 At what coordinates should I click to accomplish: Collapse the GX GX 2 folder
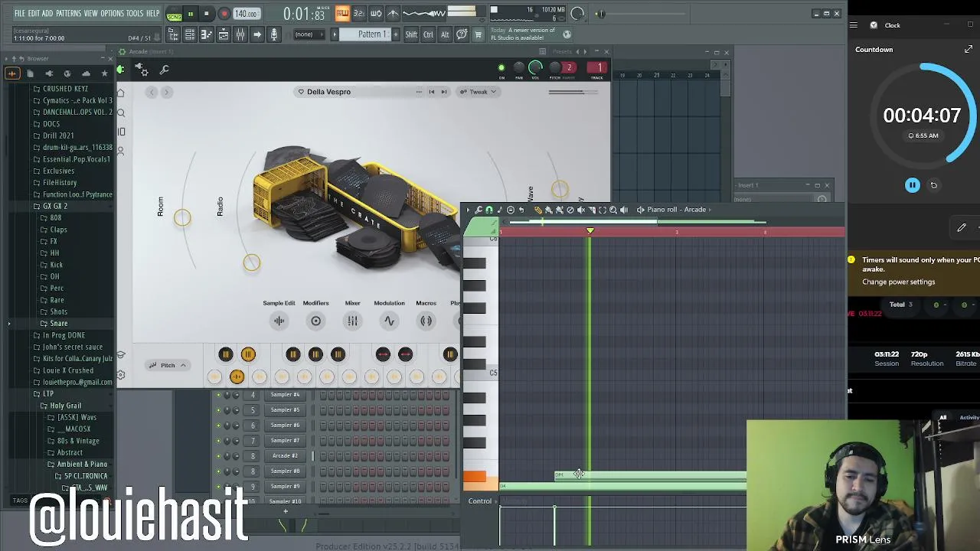click(x=54, y=206)
